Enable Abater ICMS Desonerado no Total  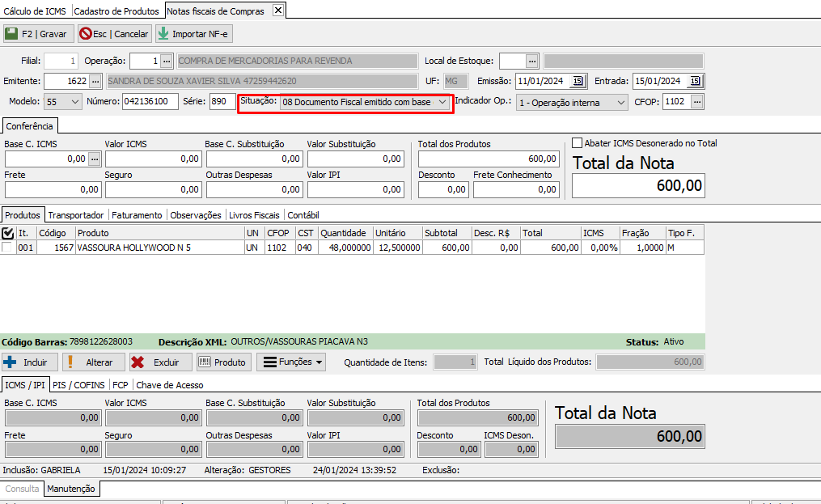pos(578,143)
